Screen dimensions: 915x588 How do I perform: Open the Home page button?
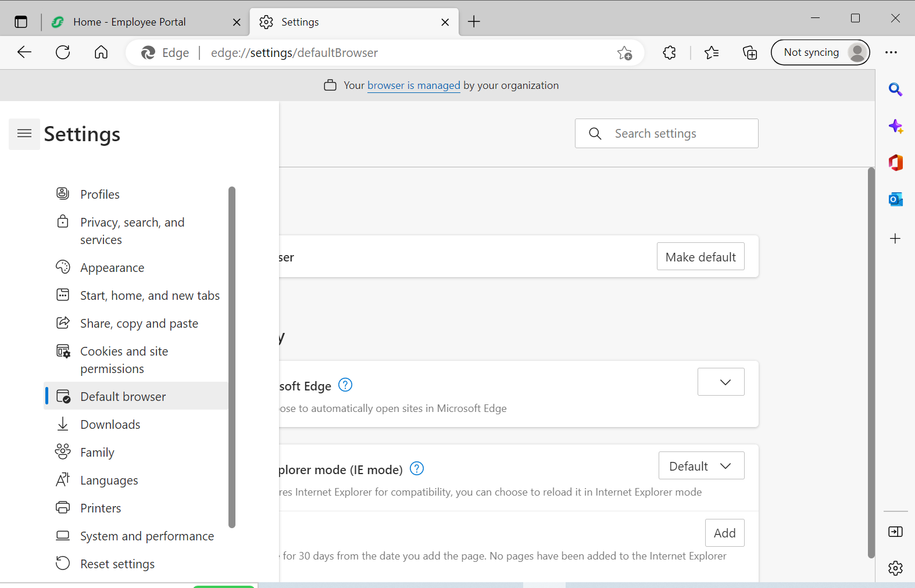coord(101,52)
